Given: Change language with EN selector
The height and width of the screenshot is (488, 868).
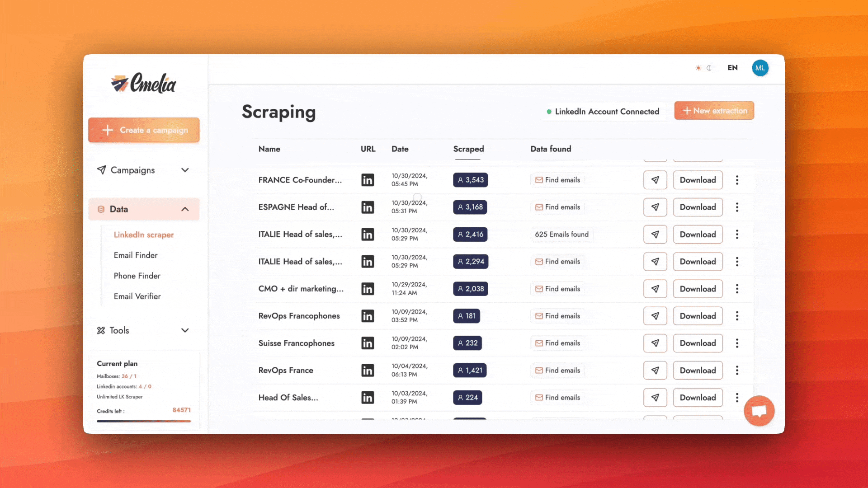Looking at the screenshot, I should click(732, 68).
